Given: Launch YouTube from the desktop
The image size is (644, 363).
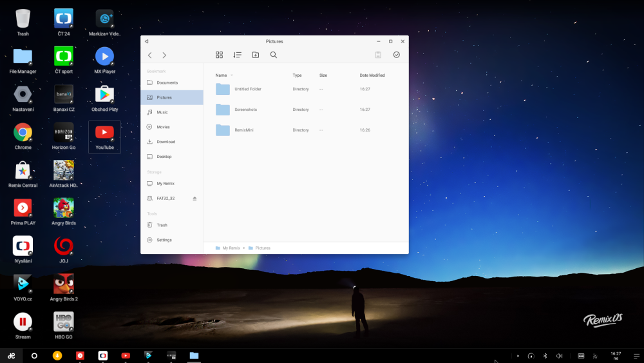Looking at the screenshot, I should (105, 137).
